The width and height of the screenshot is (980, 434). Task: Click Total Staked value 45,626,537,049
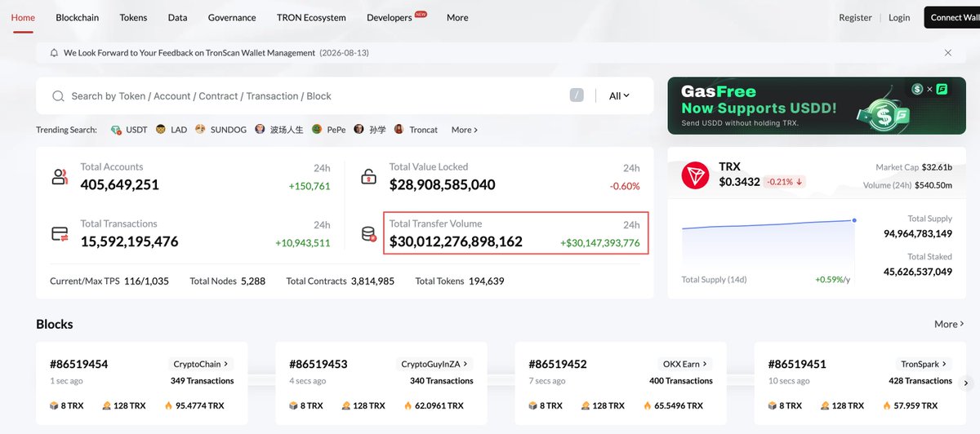tap(918, 272)
